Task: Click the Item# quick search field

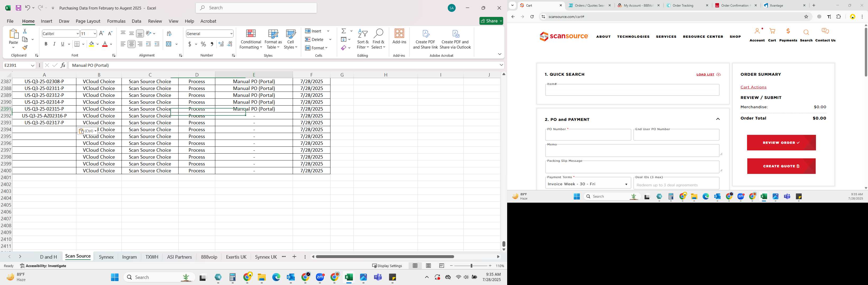Action: coord(632,90)
